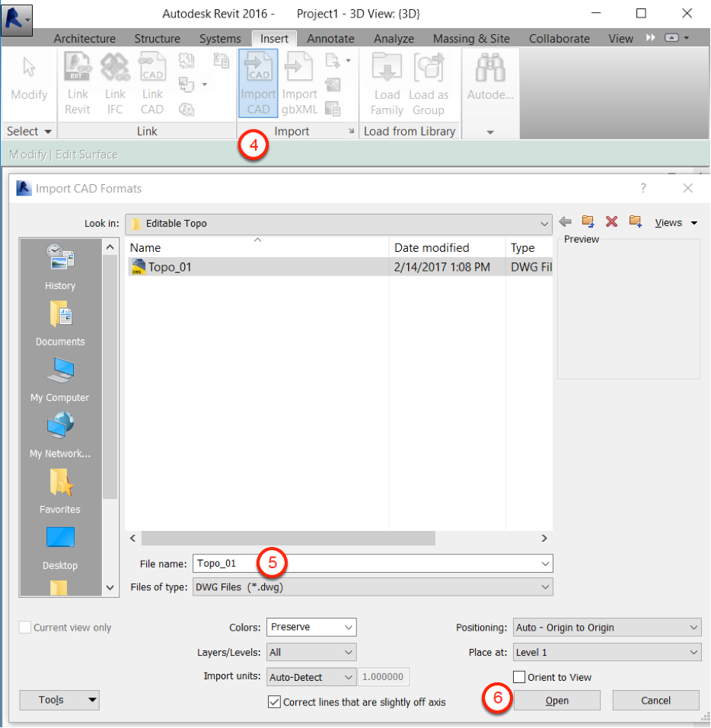Expand the Autodesk Seek panel arrow

[489, 132]
